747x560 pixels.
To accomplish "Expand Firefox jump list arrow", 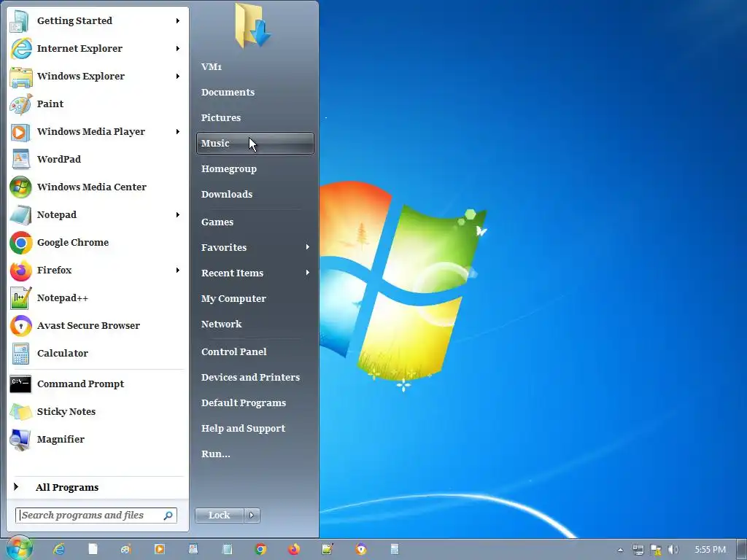I will click(178, 270).
